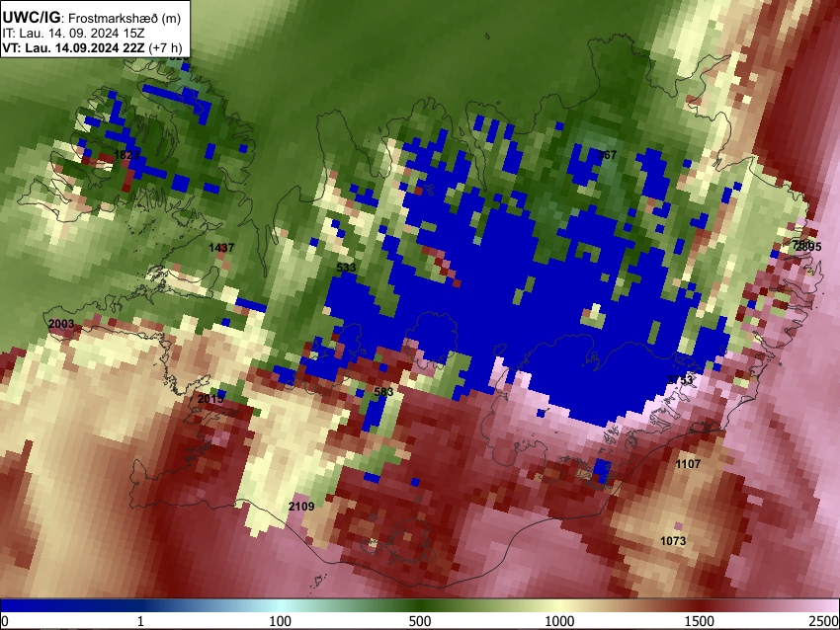The height and width of the screenshot is (630, 840).
Task: Click the 583 value label on the map
Action: [x=383, y=392]
